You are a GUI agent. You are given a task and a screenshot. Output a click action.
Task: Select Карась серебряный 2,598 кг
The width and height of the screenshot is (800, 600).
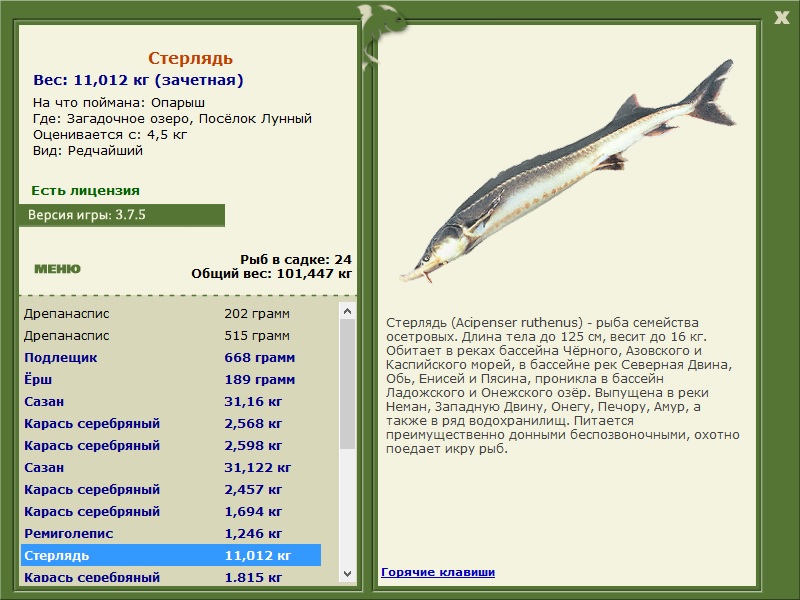pos(171,445)
